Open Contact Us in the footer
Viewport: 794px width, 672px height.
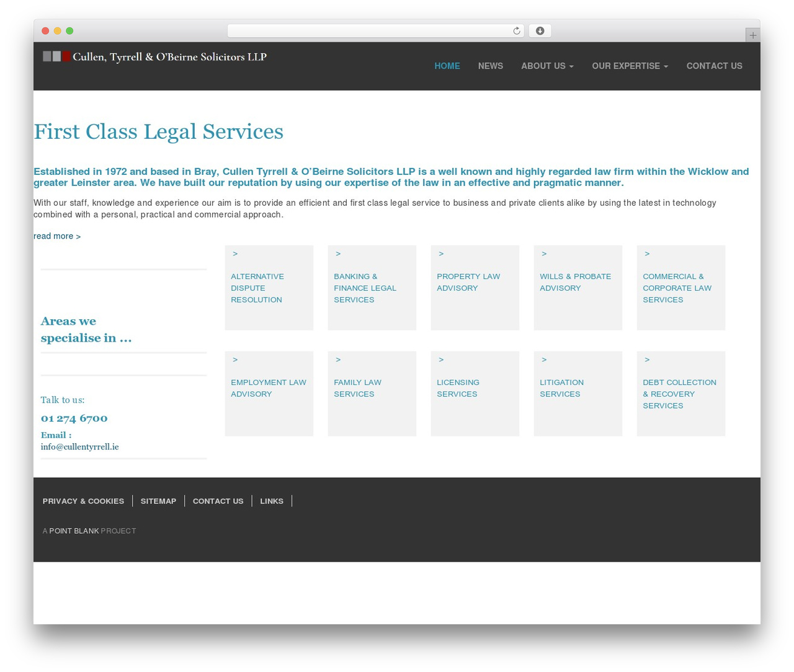point(218,501)
